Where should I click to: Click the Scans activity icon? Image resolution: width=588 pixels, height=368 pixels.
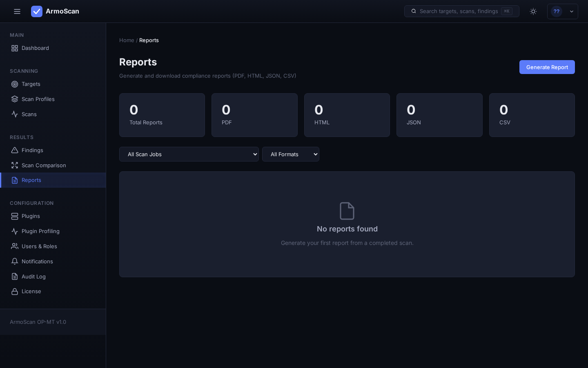coord(15,114)
